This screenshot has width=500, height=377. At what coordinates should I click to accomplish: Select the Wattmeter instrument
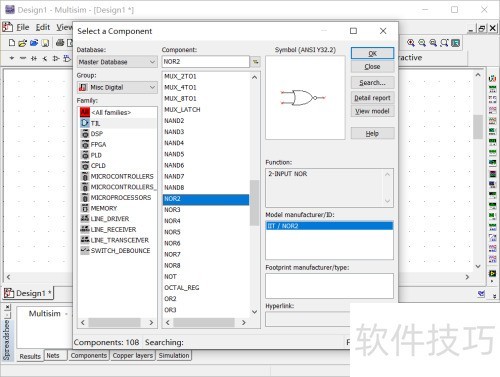tap(492, 99)
